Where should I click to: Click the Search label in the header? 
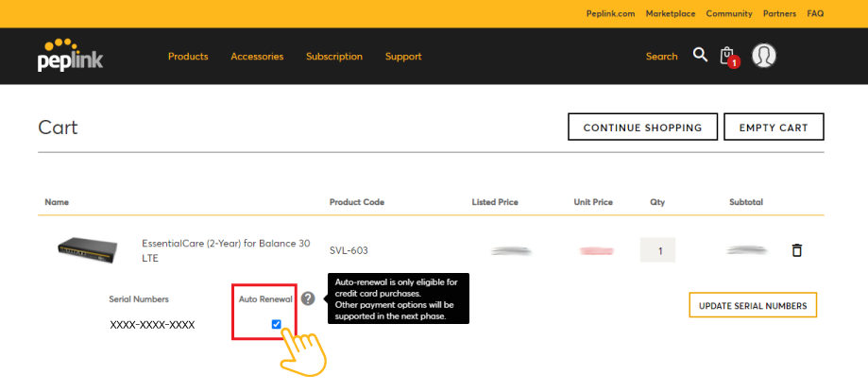[x=661, y=57]
